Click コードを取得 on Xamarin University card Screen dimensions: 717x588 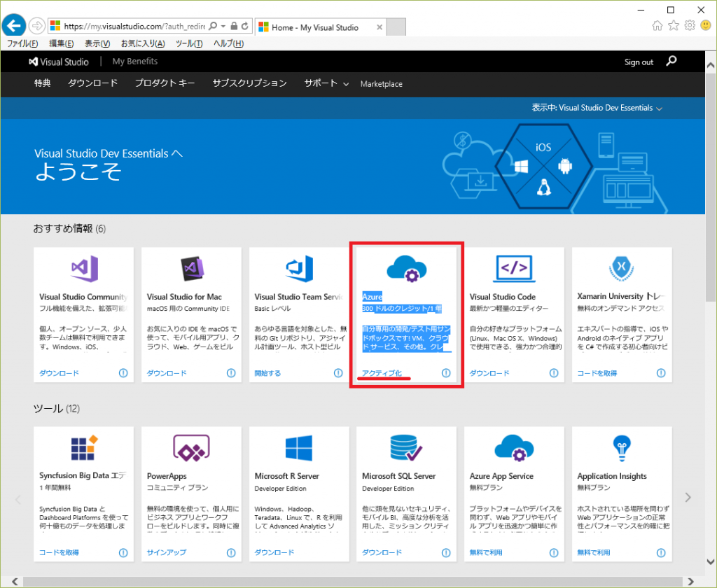tap(597, 373)
